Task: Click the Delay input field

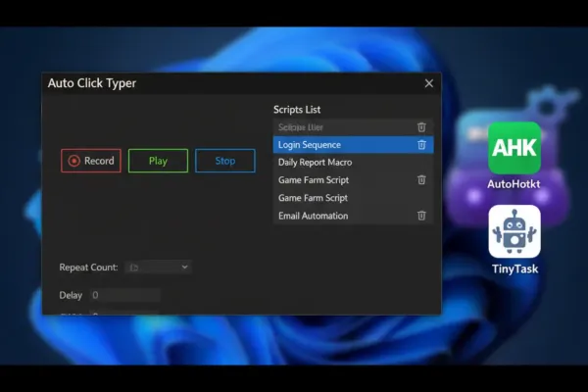Action: coord(124,295)
